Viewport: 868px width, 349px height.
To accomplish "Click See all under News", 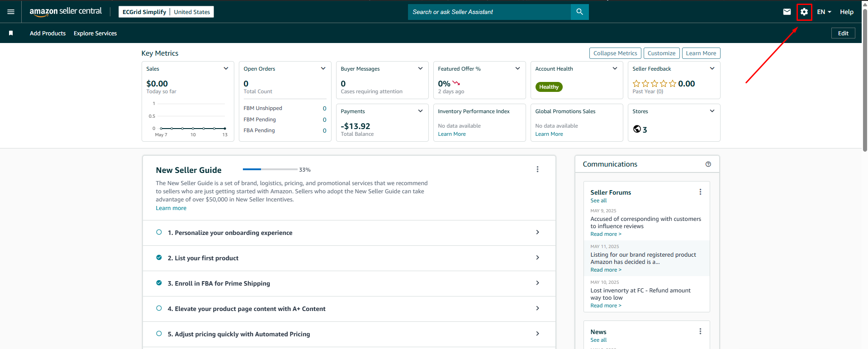I will tap(598, 340).
